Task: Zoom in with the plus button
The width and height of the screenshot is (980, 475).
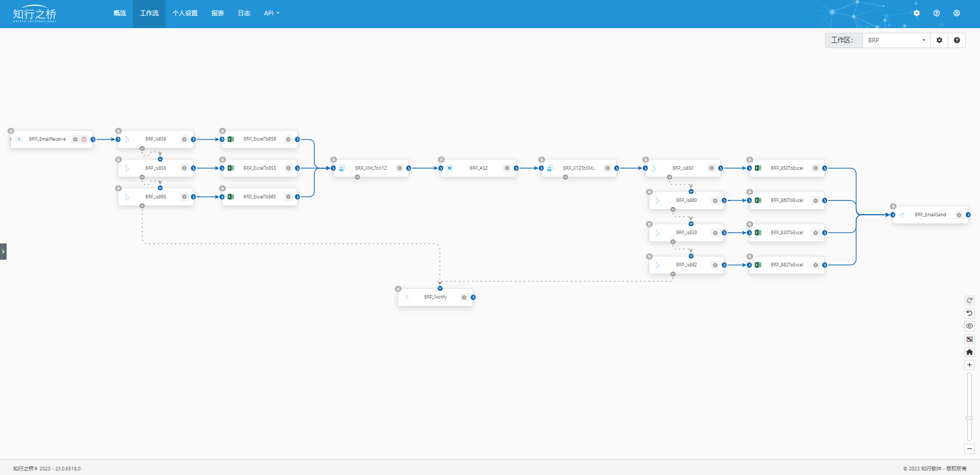Action: coord(969,365)
